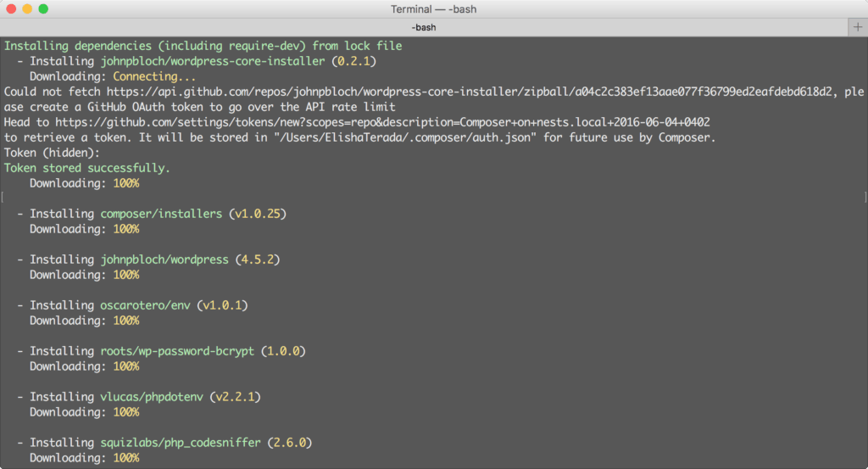Click the 100% progress after squizlabs download
The height and width of the screenshot is (469, 868).
click(126, 458)
